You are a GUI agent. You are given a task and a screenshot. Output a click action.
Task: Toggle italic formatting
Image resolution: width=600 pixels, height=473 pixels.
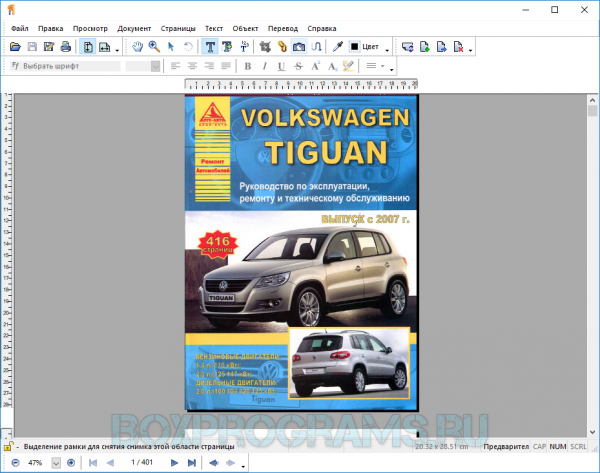coord(264,66)
